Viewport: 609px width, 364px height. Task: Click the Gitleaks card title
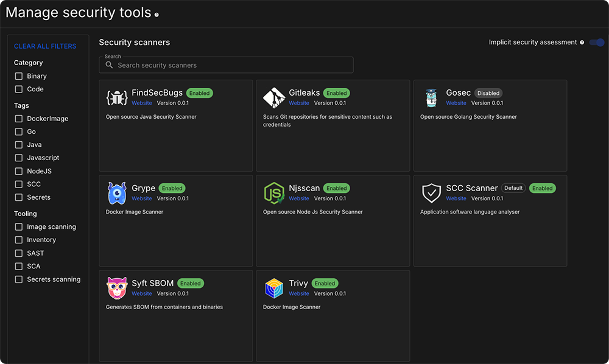[x=304, y=93]
